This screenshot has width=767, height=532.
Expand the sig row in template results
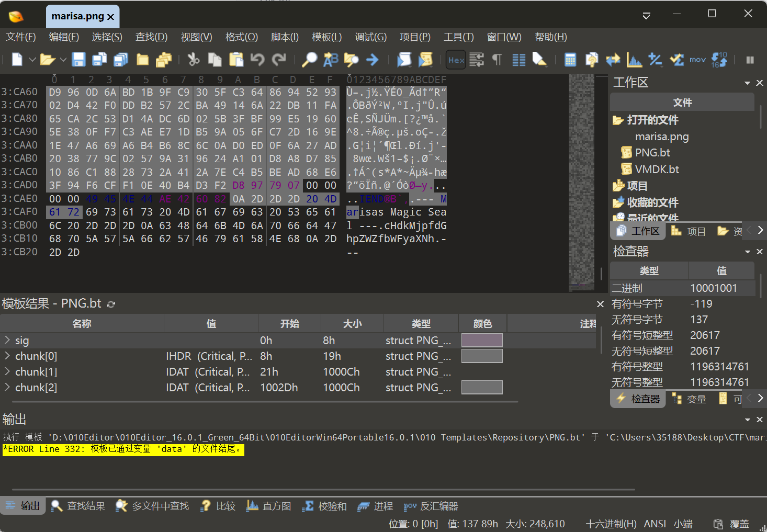tap(7, 340)
